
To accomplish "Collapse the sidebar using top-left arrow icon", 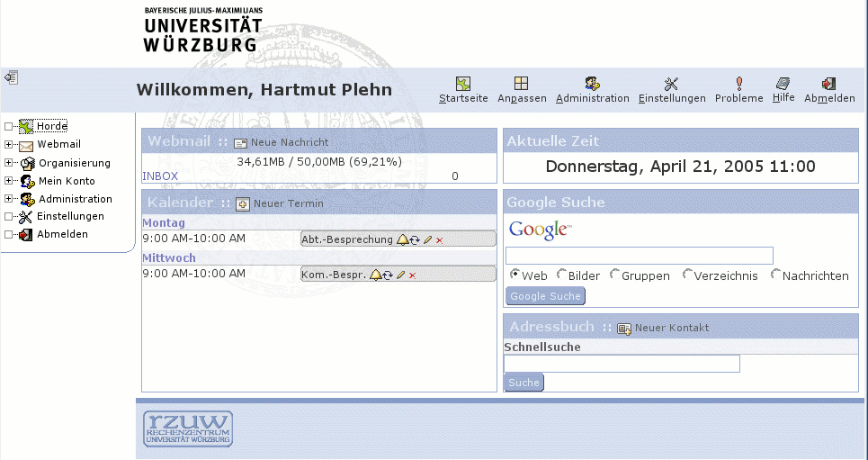I will click(11, 77).
